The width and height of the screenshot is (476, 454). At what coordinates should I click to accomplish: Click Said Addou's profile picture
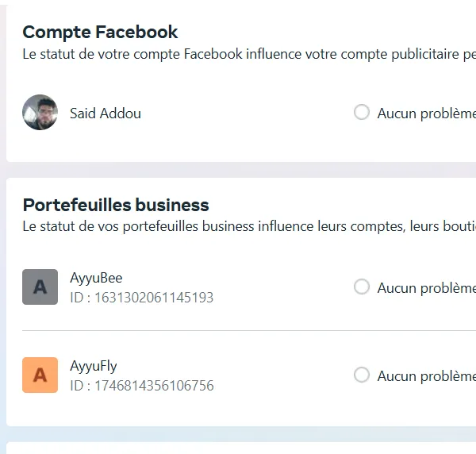(x=40, y=113)
